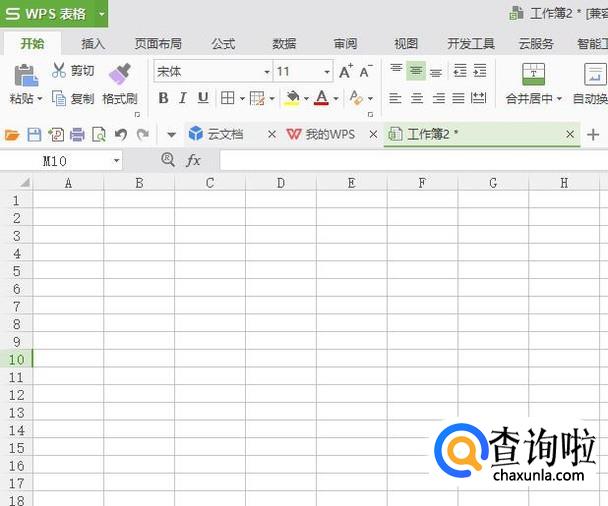
Task: Open the Name Box dropdown
Action: [x=116, y=161]
